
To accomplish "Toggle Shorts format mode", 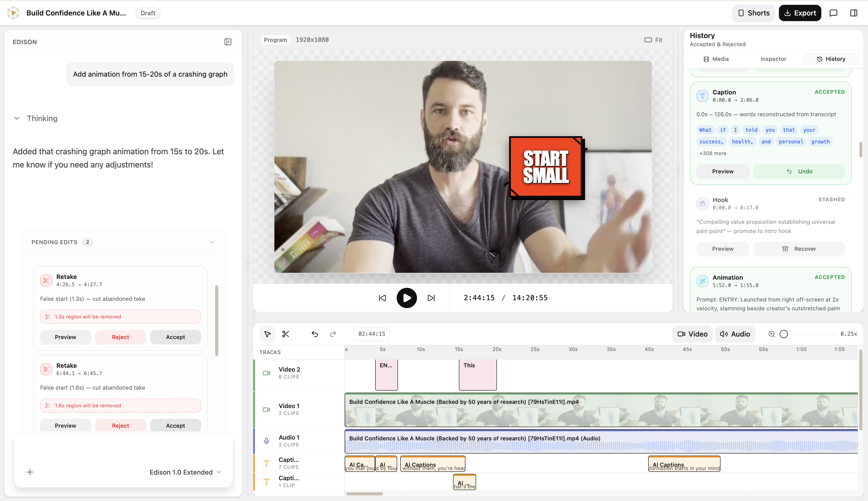I will (754, 13).
